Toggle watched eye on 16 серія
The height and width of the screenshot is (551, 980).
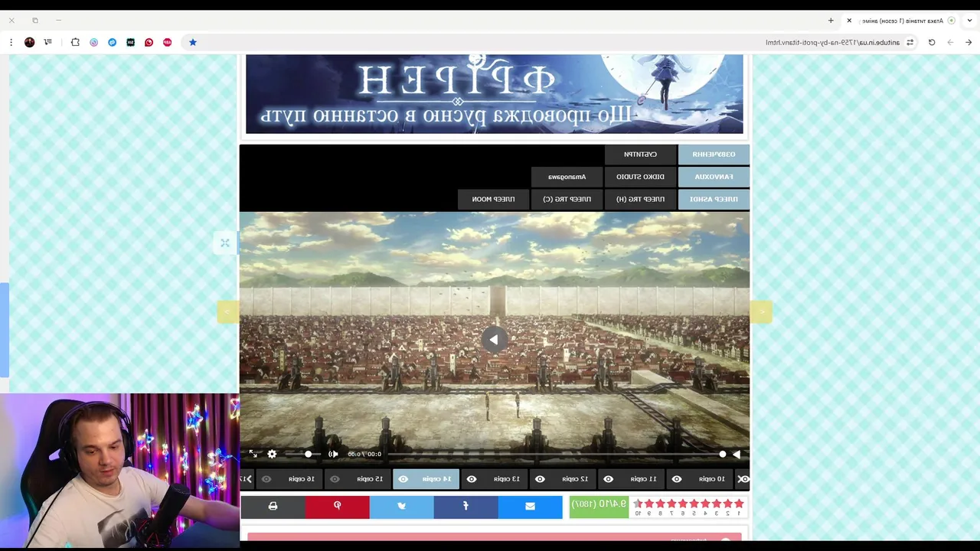pyautogui.click(x=266, y=479)
